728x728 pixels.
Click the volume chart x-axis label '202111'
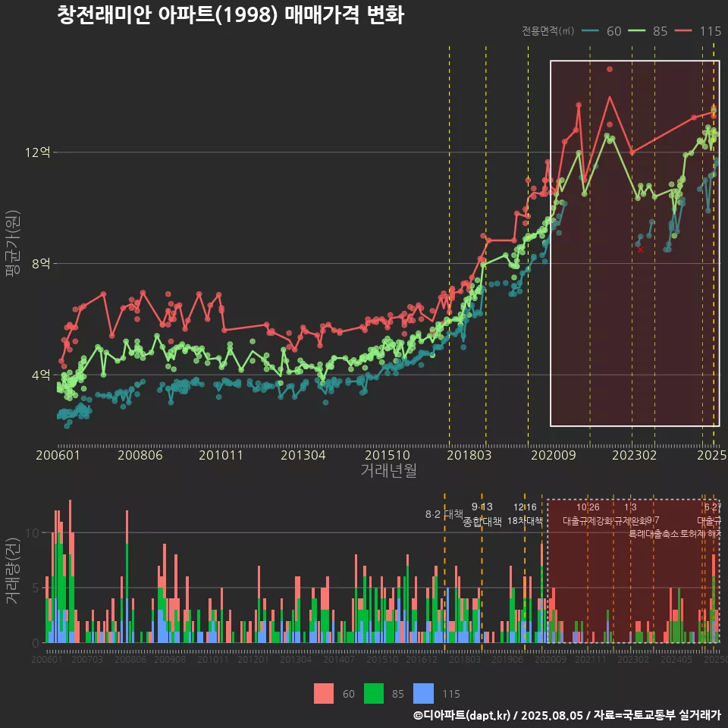591,659
